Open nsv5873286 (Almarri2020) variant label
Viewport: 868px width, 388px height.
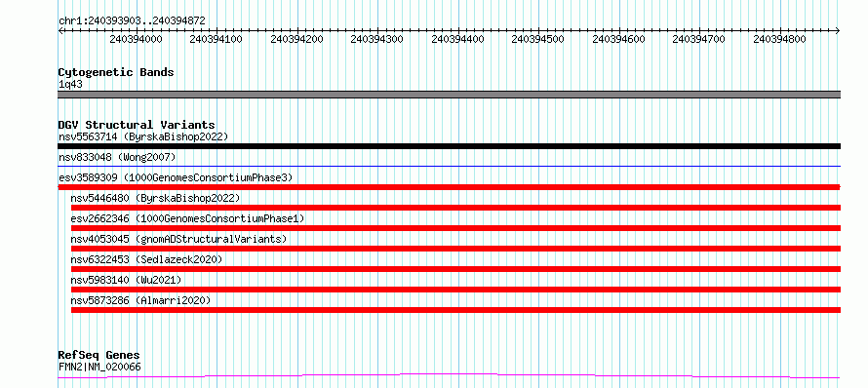tap(140, 300)
